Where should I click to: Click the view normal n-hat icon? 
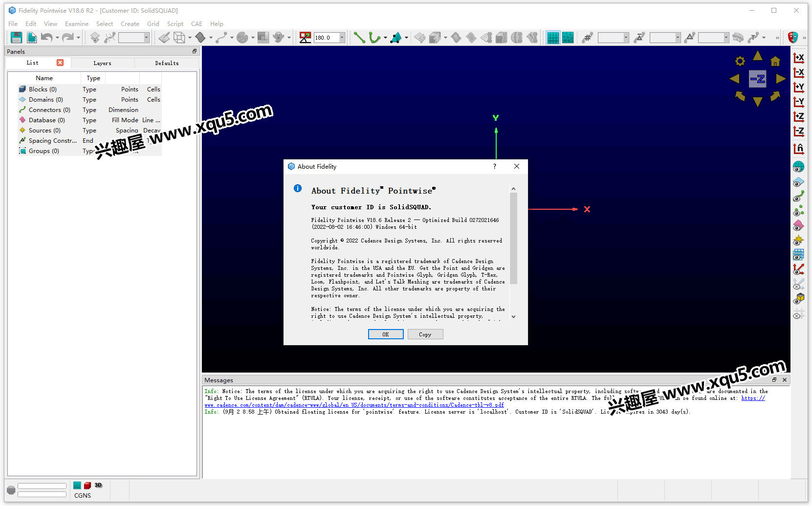[798, 149]
